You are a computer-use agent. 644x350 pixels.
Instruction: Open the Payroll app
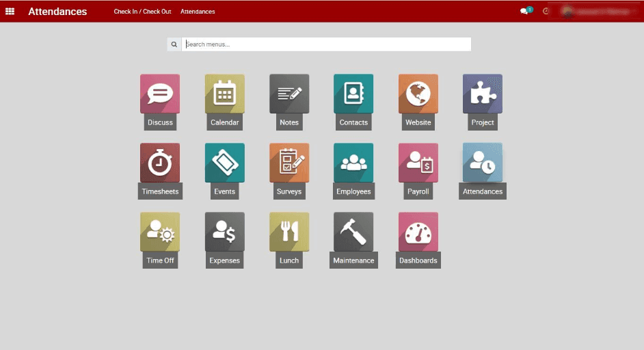pos(418,163)
